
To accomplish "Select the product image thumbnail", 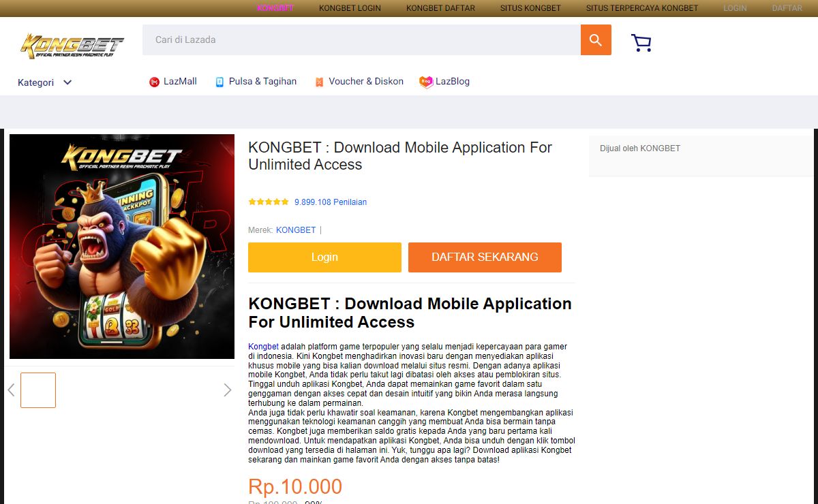I will [x=38, y=390].
